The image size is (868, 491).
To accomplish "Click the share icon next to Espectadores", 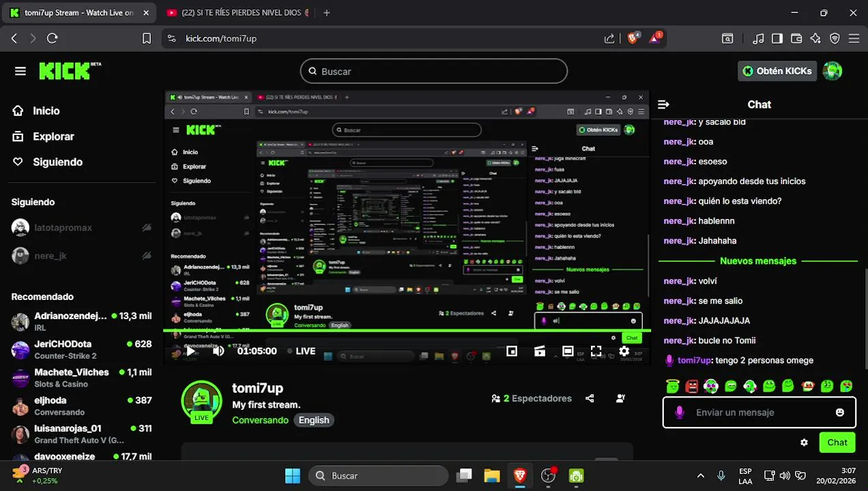I will coord(590,398).
